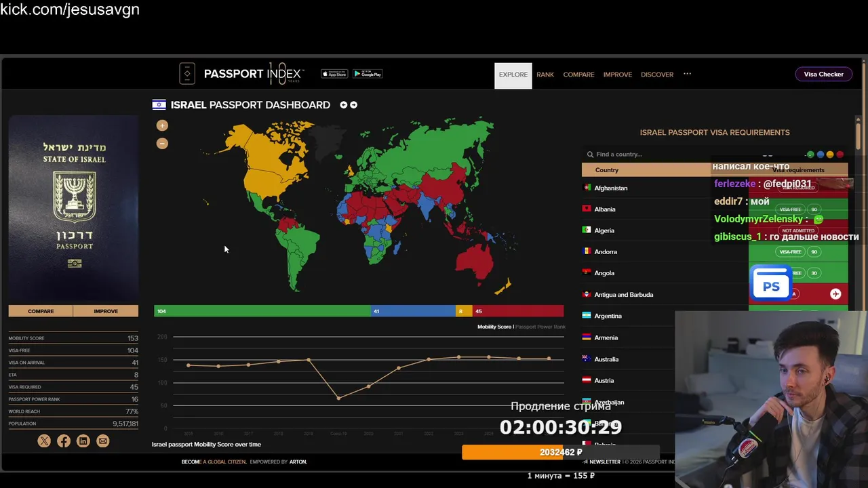Screen dimensions: 868x488
Task: Click the Covid-19 dip data point on chart
Action: coord(338,398)
